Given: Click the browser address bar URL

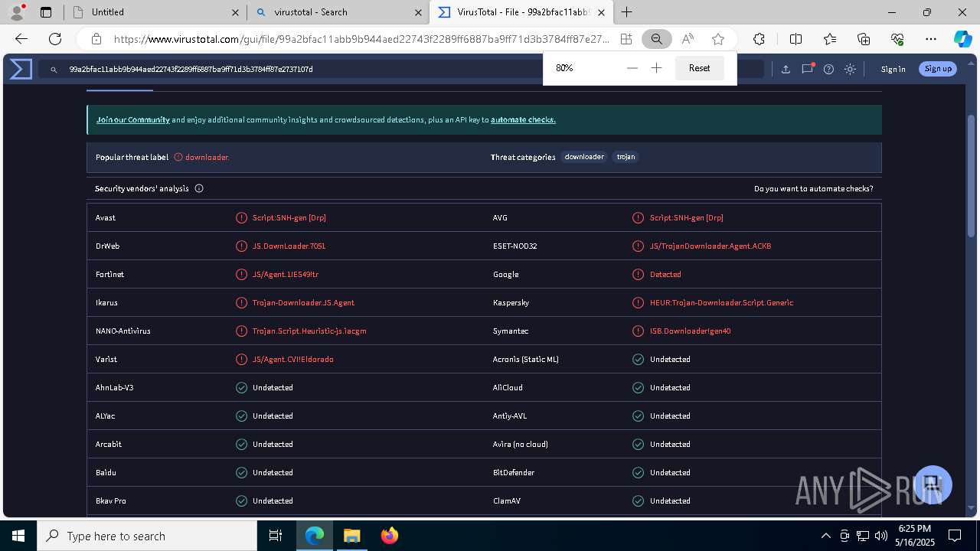Looking at the screenshot, I should click(361, 39).
